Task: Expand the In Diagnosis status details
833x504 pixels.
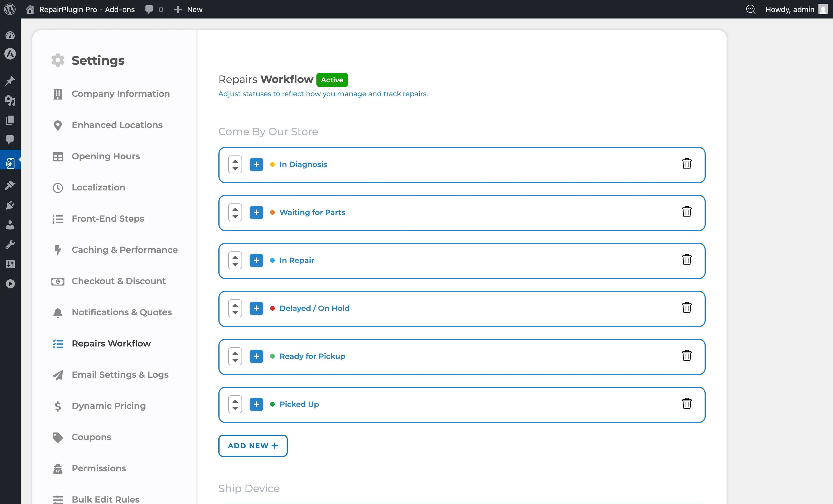Action: coord(256,164)
